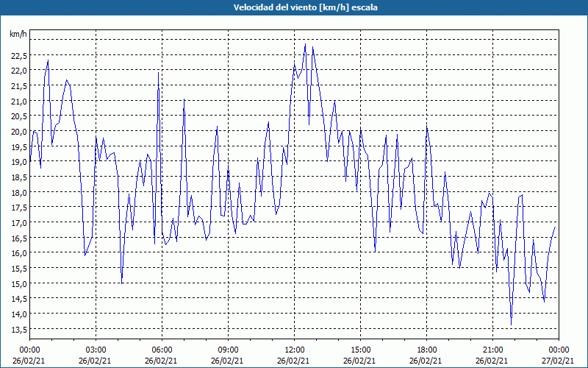Click the 17,5 y-axis value

pos(19,208)
